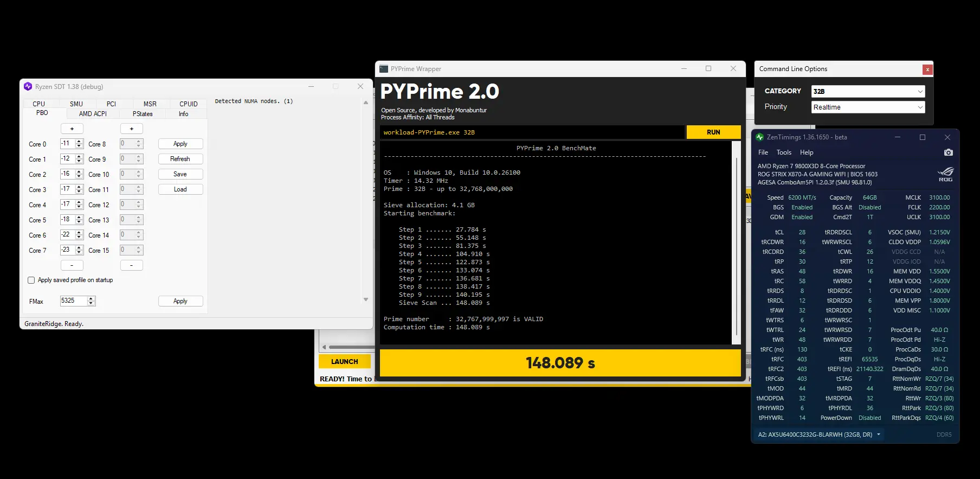The image size is (980, 479).
Task: Click the plus button above Core 8
Action: [x=131, y=129]
